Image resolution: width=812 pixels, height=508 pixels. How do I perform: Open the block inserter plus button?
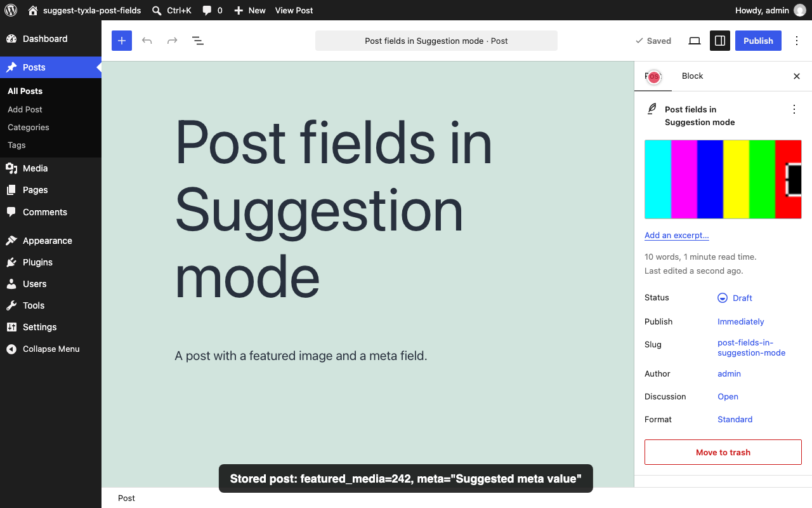pyautogui.click(x=122, y=41)
